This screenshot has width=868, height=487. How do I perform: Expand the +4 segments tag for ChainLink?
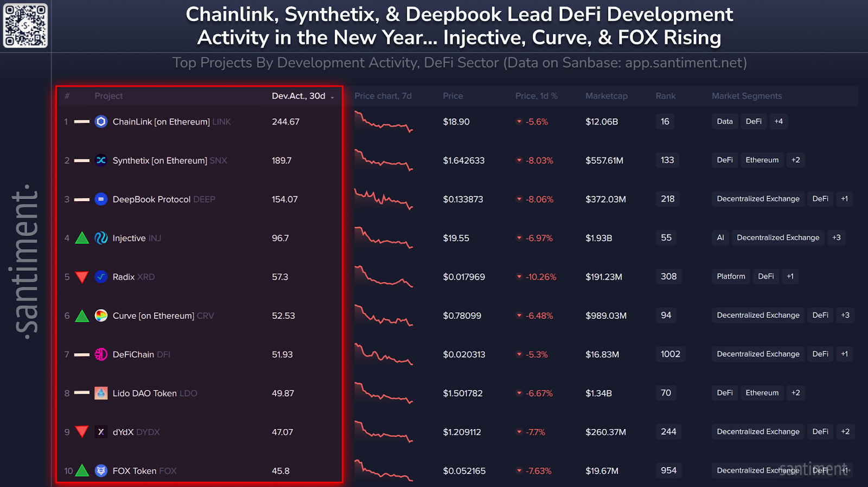[778, 121]
